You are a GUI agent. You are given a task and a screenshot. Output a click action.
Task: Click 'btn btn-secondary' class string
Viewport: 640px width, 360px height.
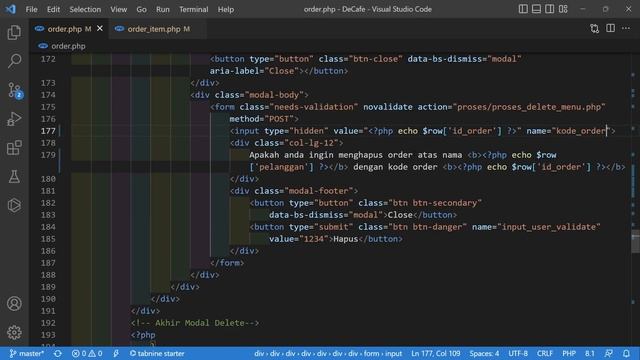tap(435, 203)
